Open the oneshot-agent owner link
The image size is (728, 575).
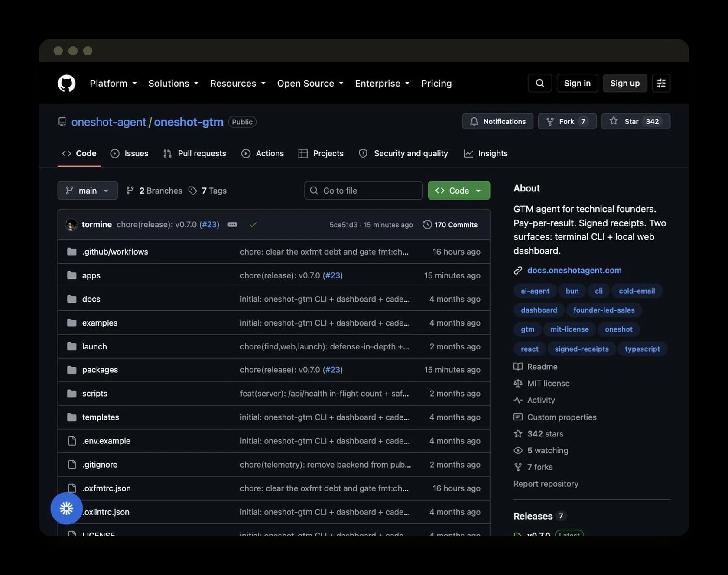(109, 122)
